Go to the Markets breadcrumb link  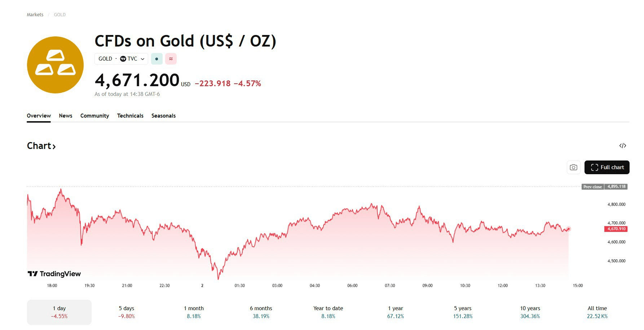[35, 15]
